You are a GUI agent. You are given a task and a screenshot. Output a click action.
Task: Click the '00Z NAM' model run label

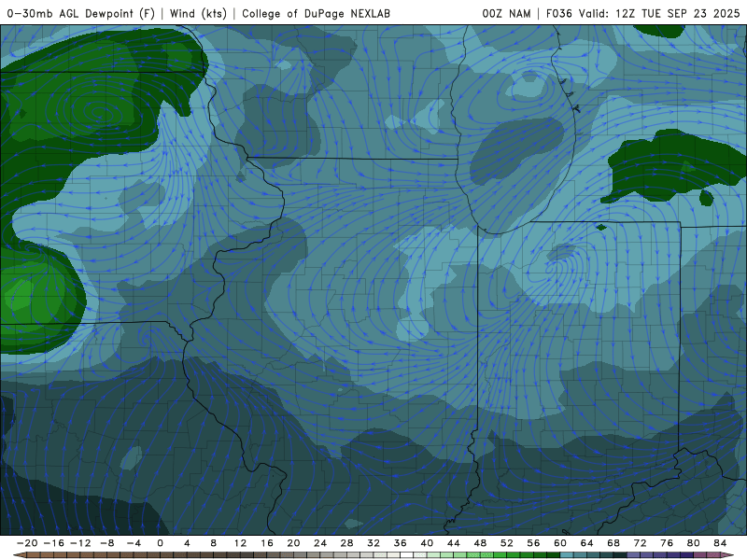pos(506,13)
